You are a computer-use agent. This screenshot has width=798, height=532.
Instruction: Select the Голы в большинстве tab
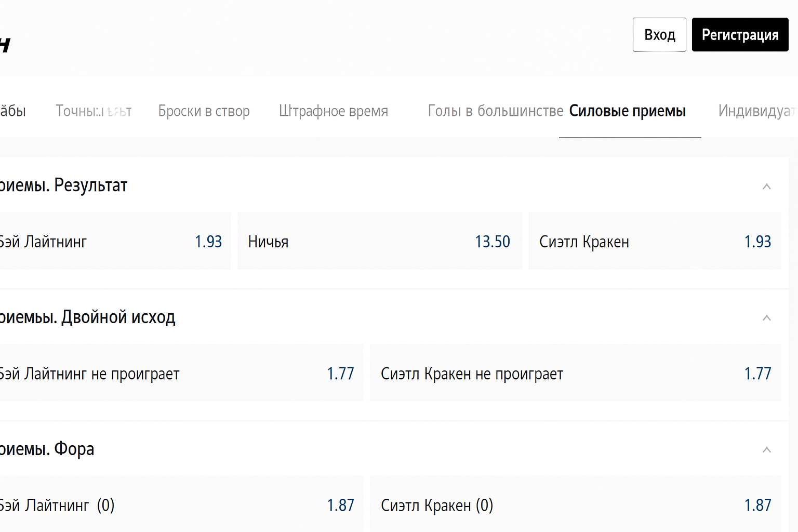(x=495, y=111)
